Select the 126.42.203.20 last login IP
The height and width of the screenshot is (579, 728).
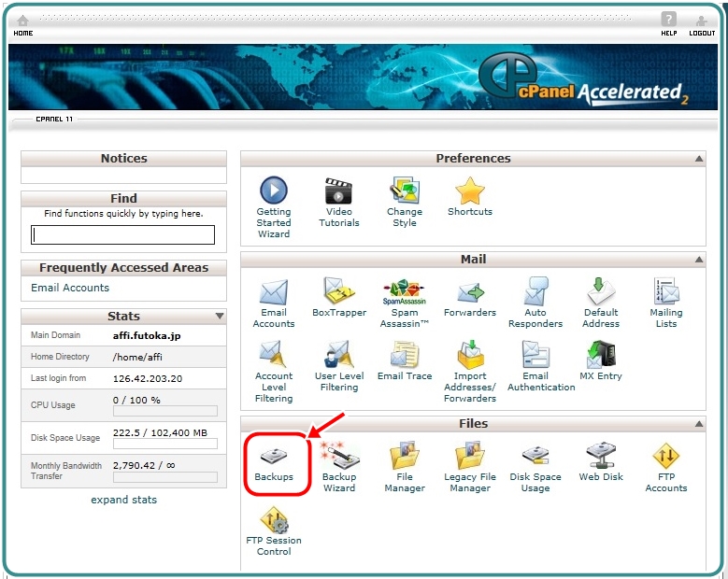[148, 378]
